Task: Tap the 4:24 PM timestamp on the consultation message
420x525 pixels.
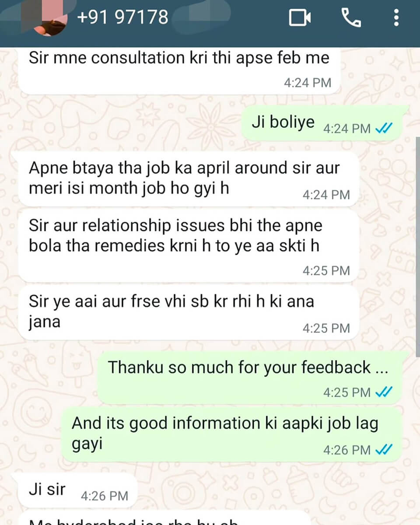Action: 308,83
